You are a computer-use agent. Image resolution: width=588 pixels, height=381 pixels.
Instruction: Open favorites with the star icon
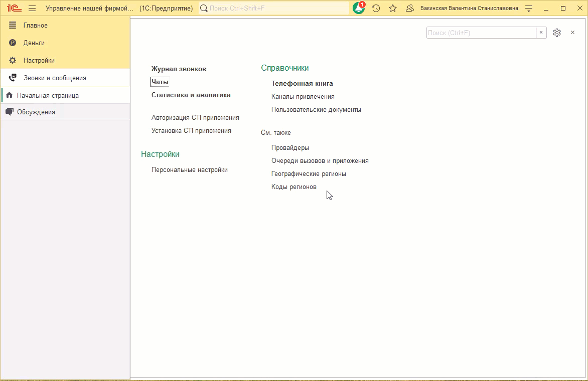[x=392, y=8]
